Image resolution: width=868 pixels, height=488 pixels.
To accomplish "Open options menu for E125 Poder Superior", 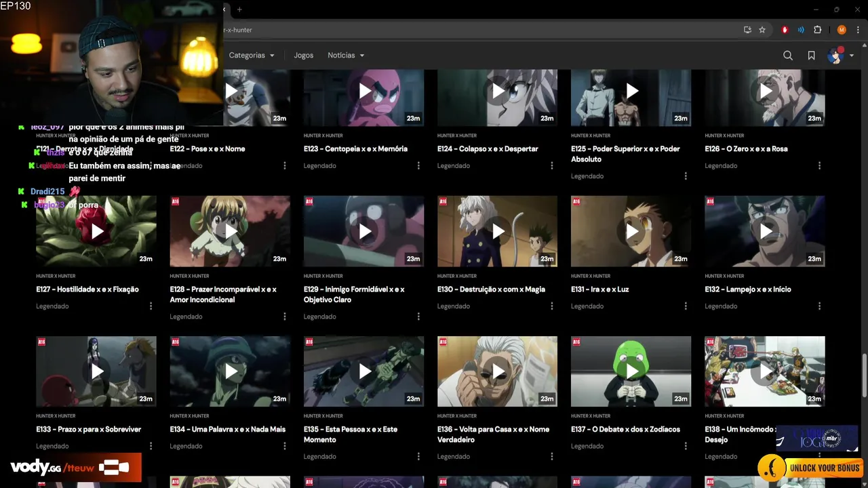I will (686, 176).
